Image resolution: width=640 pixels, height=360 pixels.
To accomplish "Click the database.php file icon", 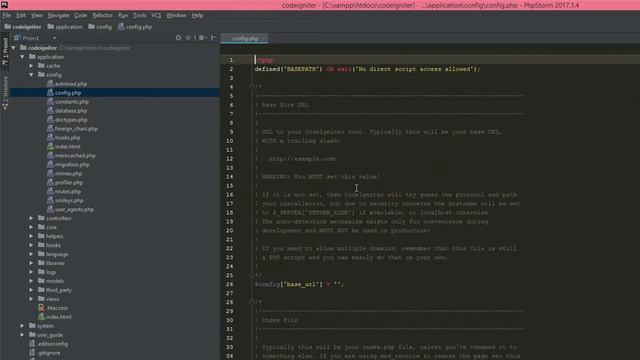I will coord(50,111).
